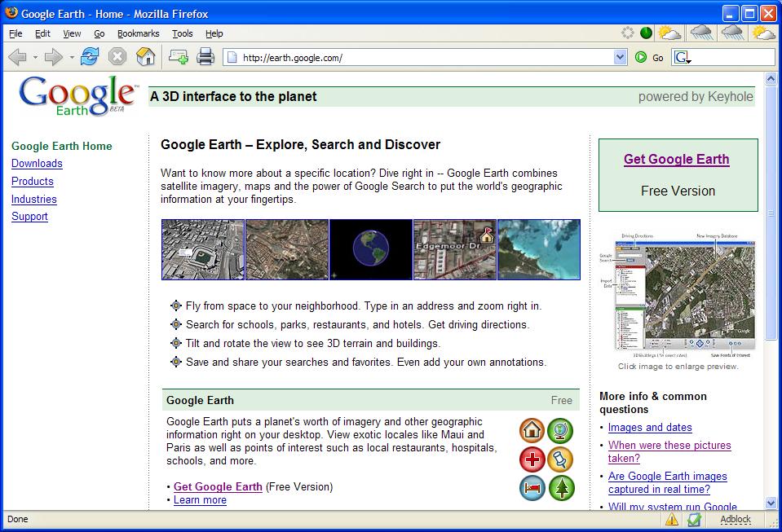Click the orange house icon
This screenshot has width=782, height=532.
tap(532, 430)
